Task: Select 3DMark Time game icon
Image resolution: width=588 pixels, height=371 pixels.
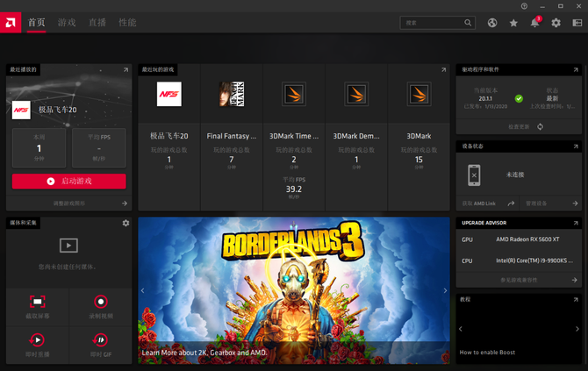Action: (294, 94)
